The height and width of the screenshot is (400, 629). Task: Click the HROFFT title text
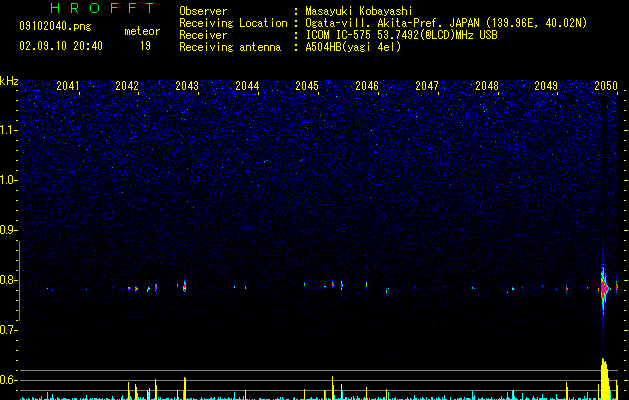pos(102,8)
